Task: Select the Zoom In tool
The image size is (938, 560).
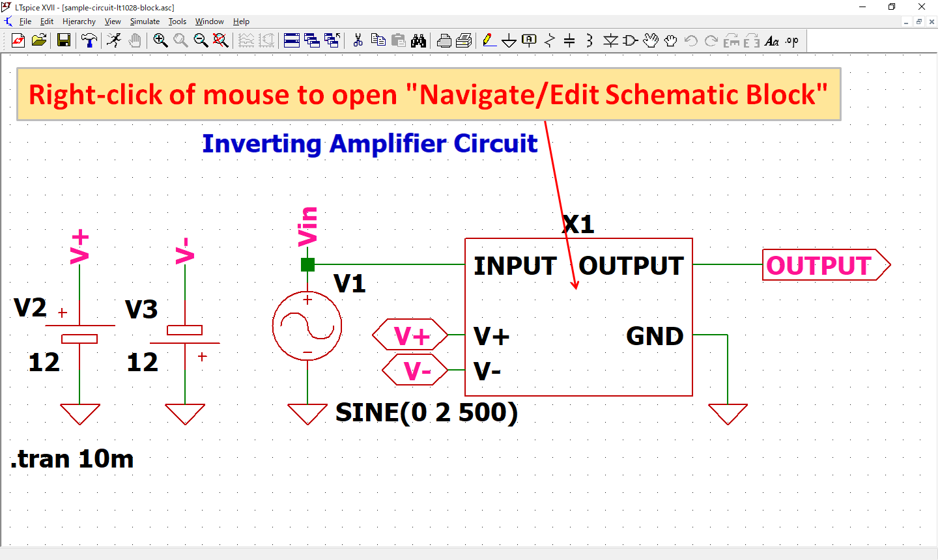Action: coord(160,40)
